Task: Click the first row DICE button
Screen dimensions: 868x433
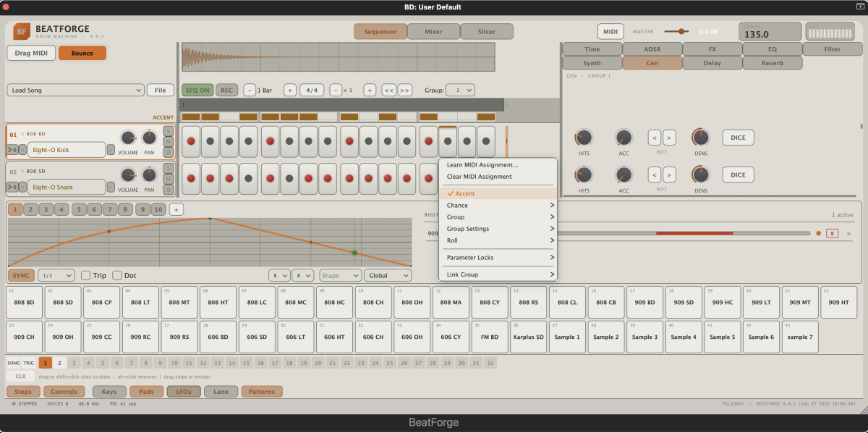Action: click(x=738, y=138)
